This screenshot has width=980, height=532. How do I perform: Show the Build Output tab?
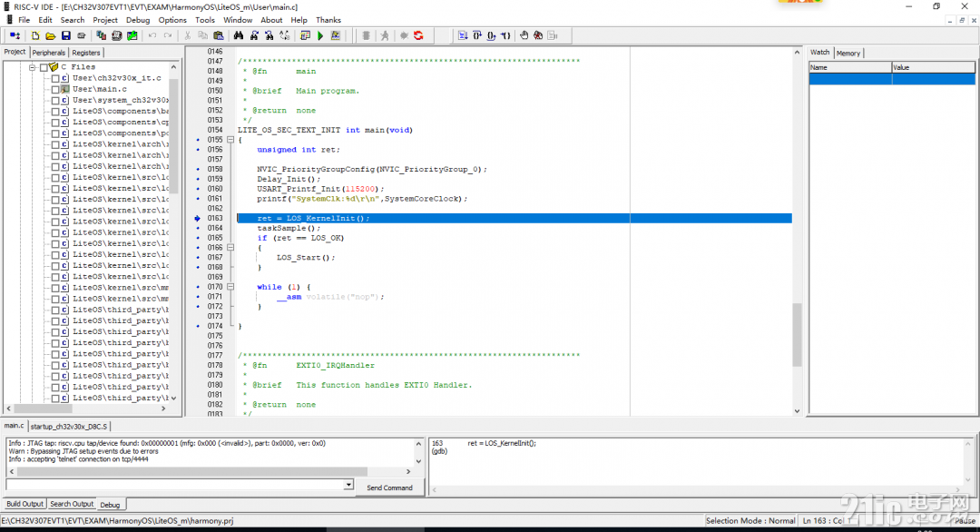point(25,504)
